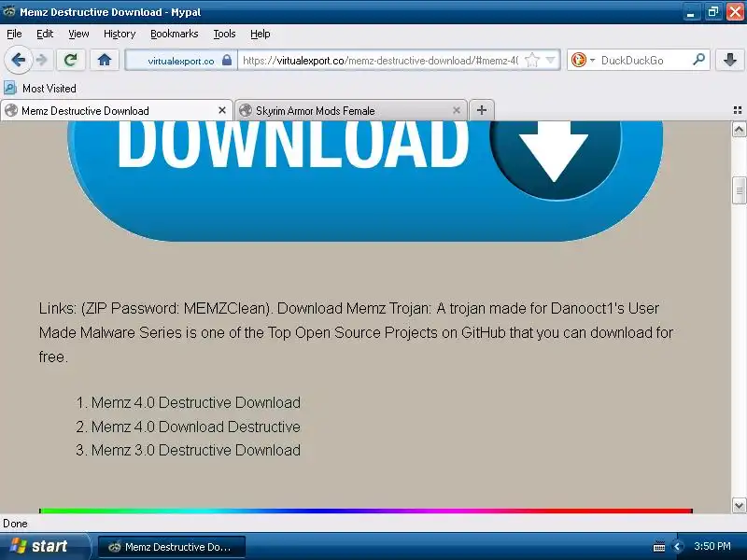Click the Forward arrow button
This screenshot has width=747, height=560.
(42, 61)
